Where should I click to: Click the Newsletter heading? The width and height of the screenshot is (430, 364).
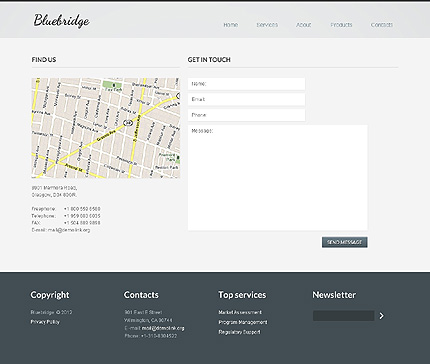click(334, 295)
